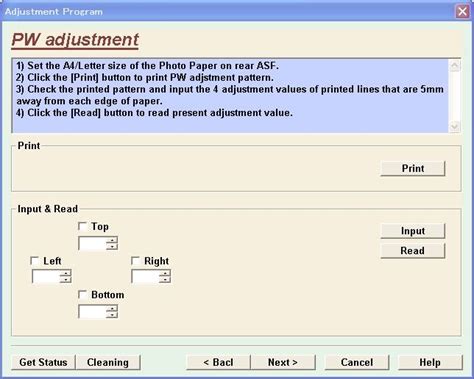Click instruction line about PW adjstment pattern
The height and width of the screenshot is (379, 474).
145,77
